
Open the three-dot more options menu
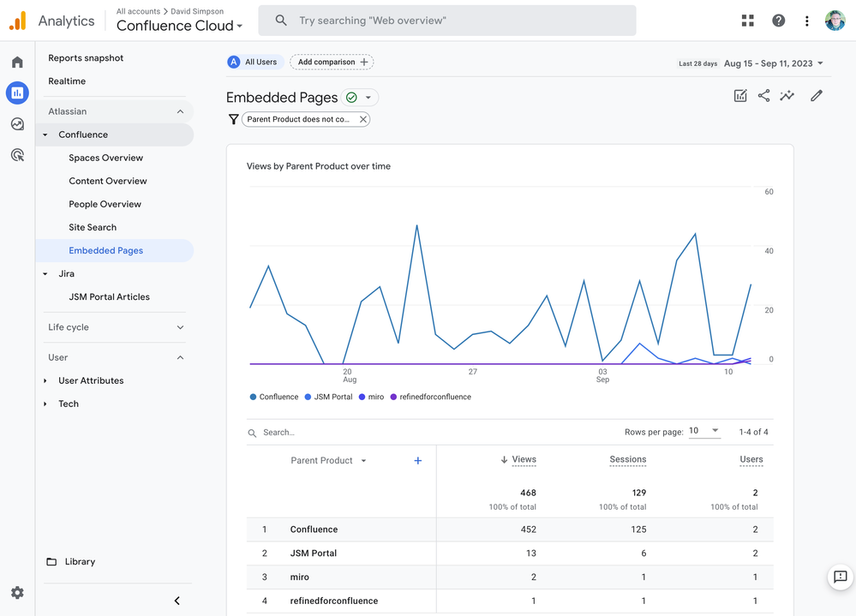click(807, 21)
